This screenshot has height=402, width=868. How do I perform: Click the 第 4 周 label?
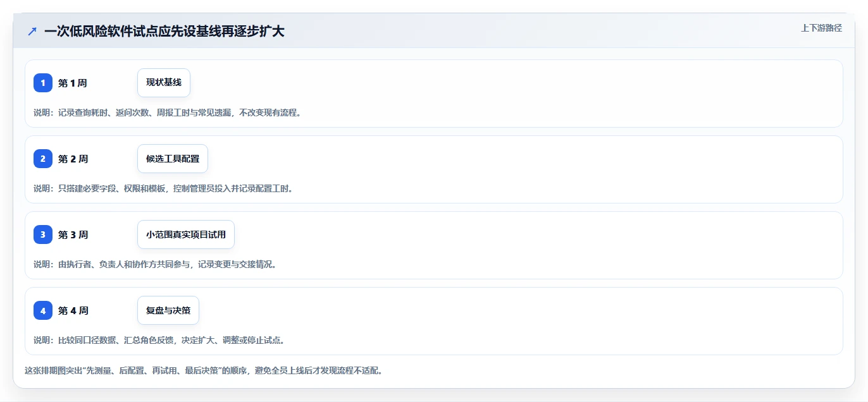coord(73,310)
